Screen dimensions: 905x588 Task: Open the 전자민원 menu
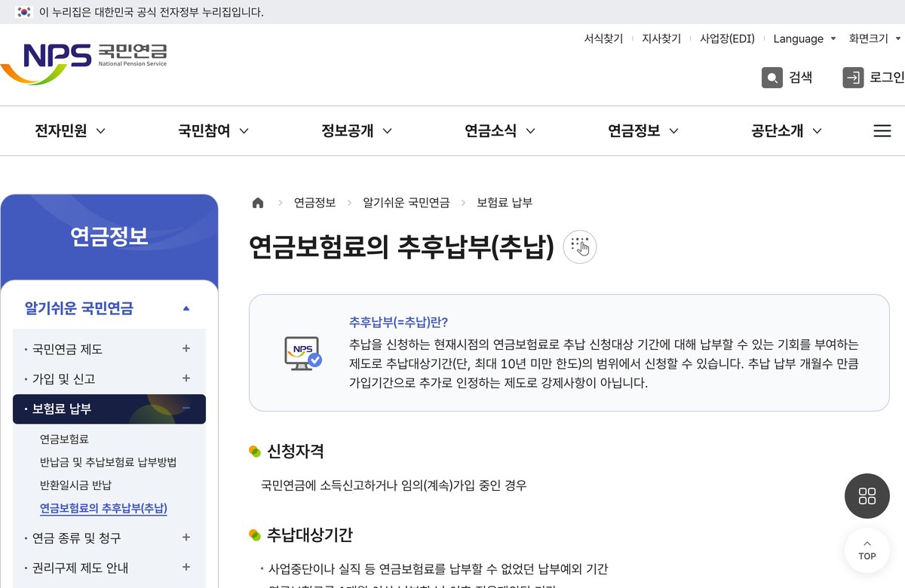point(70,131)
